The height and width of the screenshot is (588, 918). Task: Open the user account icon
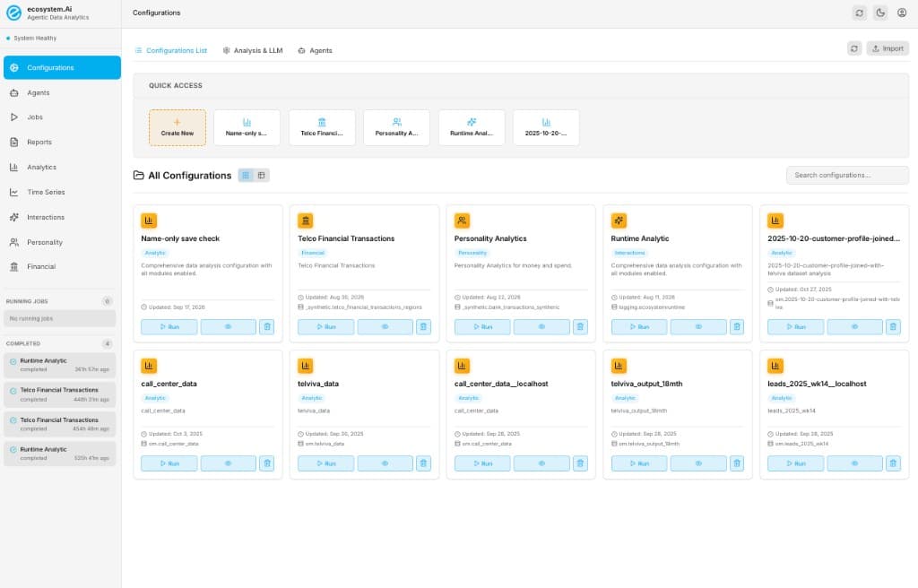tap(902, 13)
